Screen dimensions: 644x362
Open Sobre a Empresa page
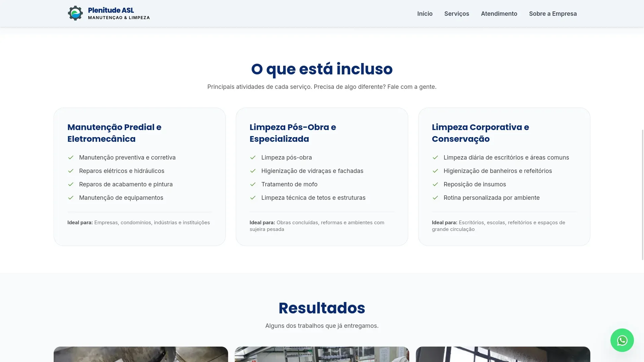[x=553, y=14]
